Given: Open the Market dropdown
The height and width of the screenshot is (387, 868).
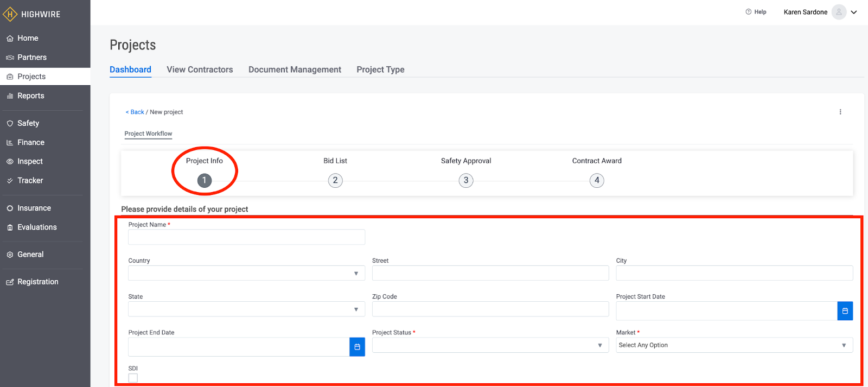Looking at the screenshot, I should (735, 345).
